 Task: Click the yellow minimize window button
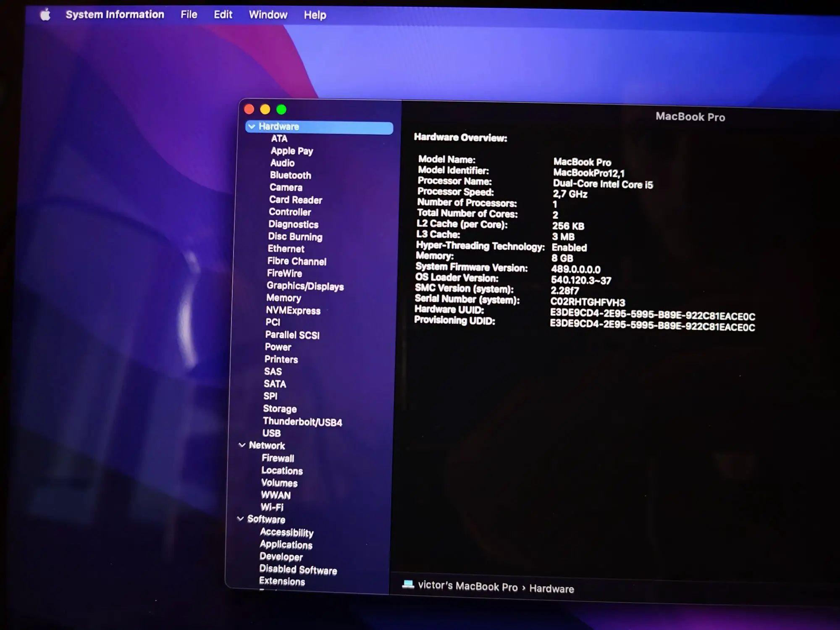265,110
